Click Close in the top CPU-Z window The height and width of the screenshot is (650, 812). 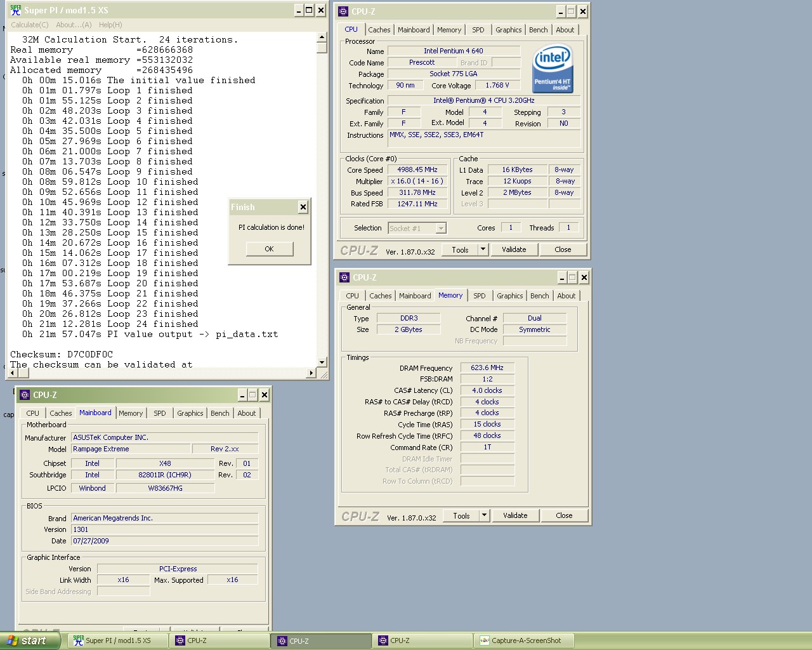point(563,249)
